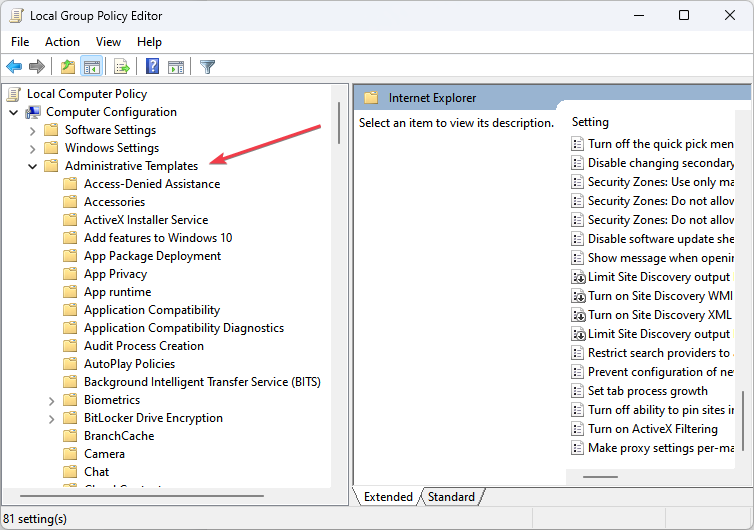
Task: Select App Package Deployment folder
Action: click(x=152, y=256)
